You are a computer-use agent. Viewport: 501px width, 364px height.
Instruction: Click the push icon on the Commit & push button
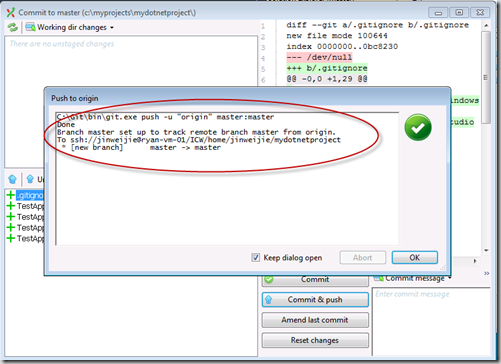[268, 300]
